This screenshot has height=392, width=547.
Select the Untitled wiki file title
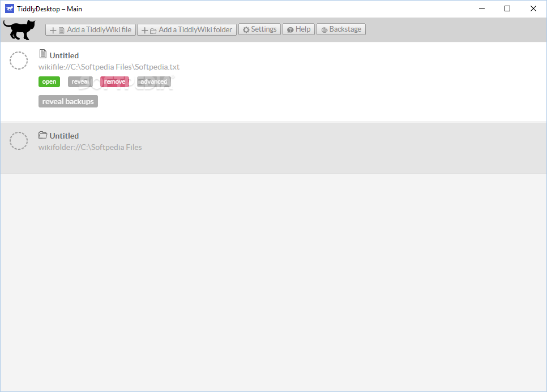pos(64,55)
